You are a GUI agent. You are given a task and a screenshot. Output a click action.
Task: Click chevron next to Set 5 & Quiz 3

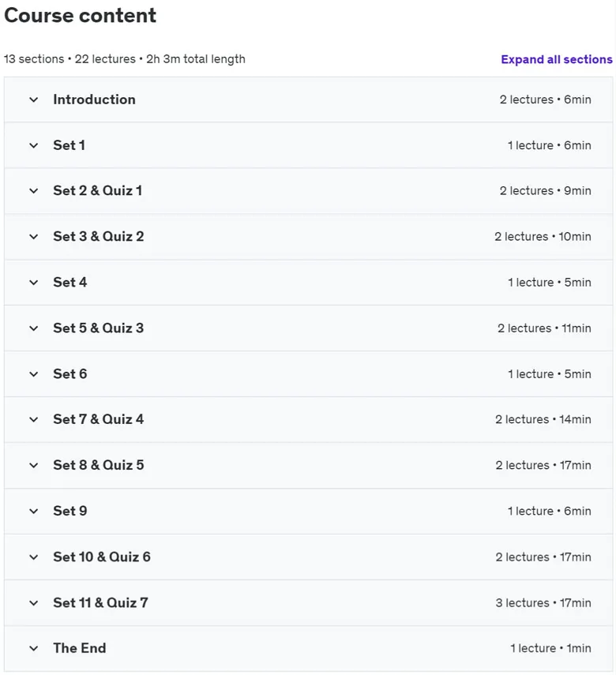34,328
